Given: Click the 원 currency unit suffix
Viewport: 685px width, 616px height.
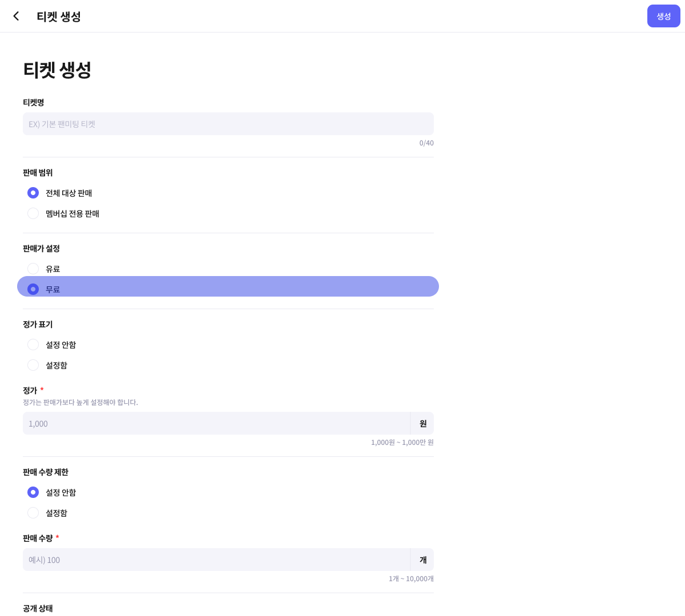Looking at the screenshot, I should [422, 423].
